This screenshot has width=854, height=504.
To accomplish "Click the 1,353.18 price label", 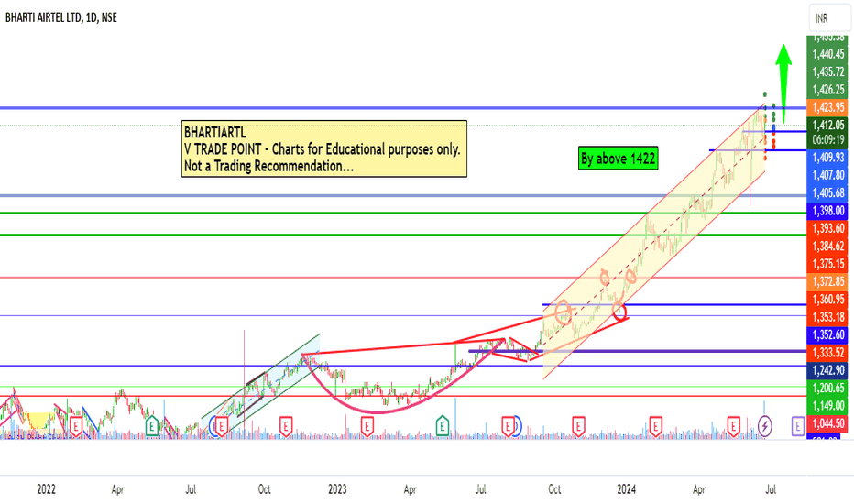I will (x=827, y=316).
